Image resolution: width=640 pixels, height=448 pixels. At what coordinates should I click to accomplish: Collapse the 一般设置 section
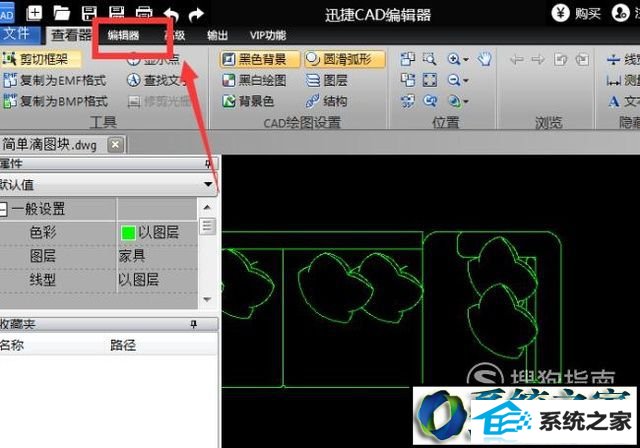[x=3, y=209]
